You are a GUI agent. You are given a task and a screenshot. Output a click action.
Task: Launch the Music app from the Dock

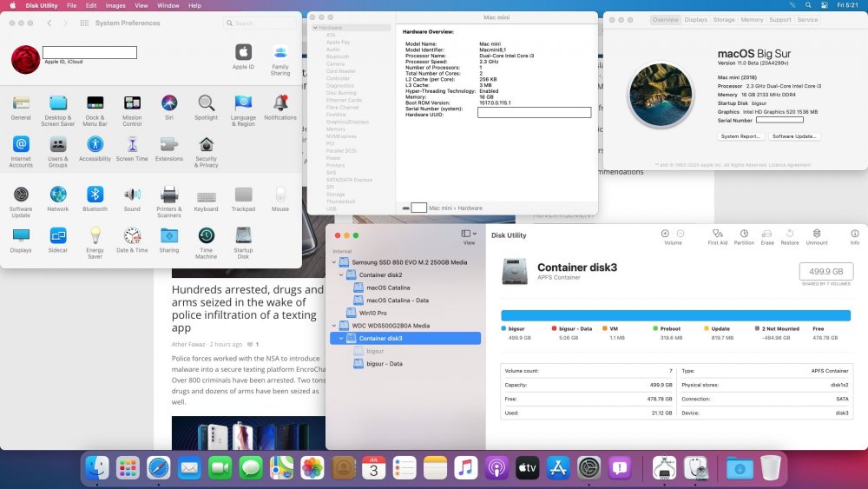point(465,468)
